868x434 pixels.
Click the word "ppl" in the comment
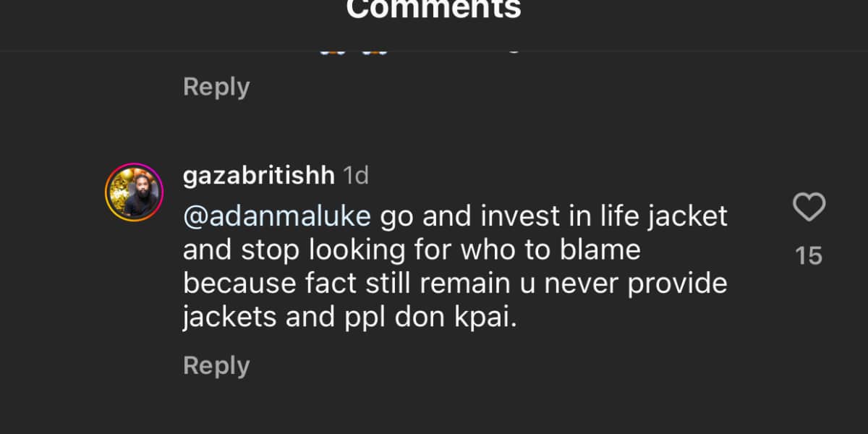click(364, 318)
